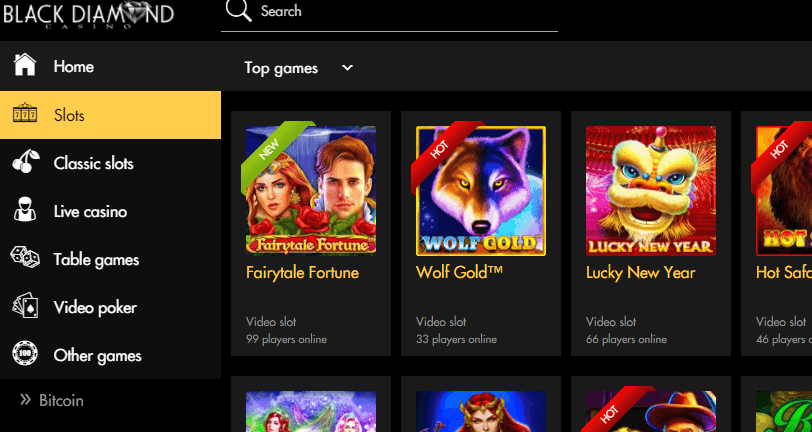The image size is (812, 432).
Task: Click the Top games chevron arrow
Action: pyautogui.click(x=347, y=67)
